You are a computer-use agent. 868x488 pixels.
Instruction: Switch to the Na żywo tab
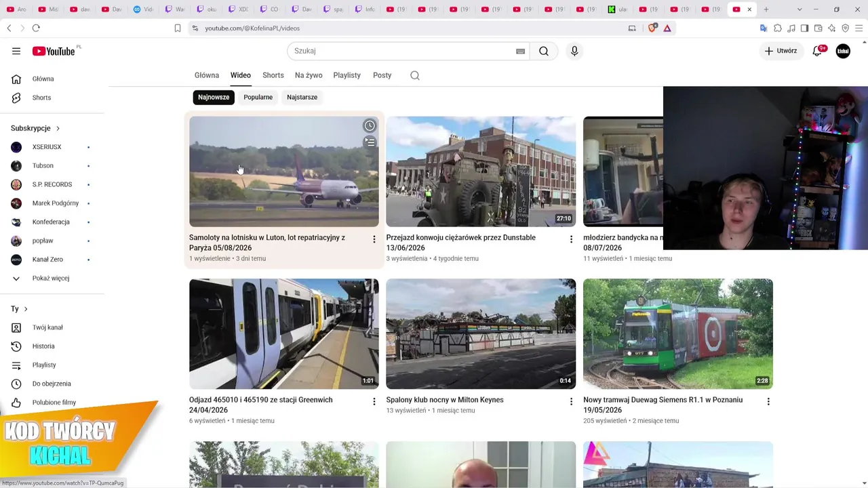pyautogui.click(x=309, y=75)
